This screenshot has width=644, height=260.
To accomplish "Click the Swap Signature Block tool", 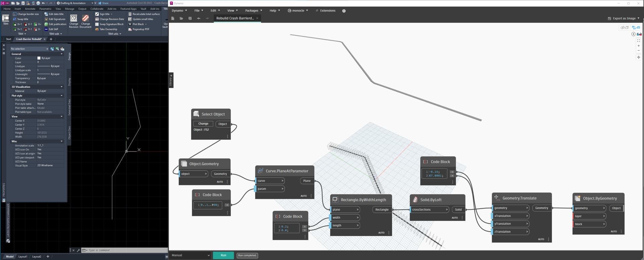I will click(x=109, y=24).
